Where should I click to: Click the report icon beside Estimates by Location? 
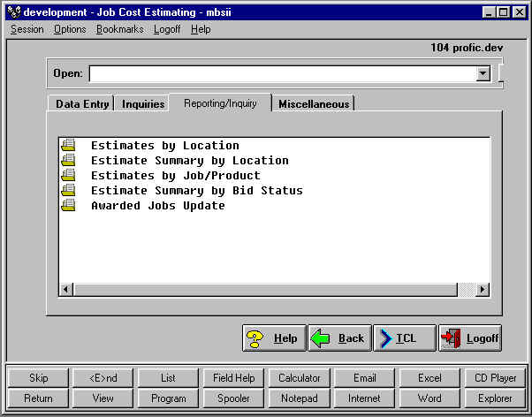pyautogui.click(x=68, y=145)
